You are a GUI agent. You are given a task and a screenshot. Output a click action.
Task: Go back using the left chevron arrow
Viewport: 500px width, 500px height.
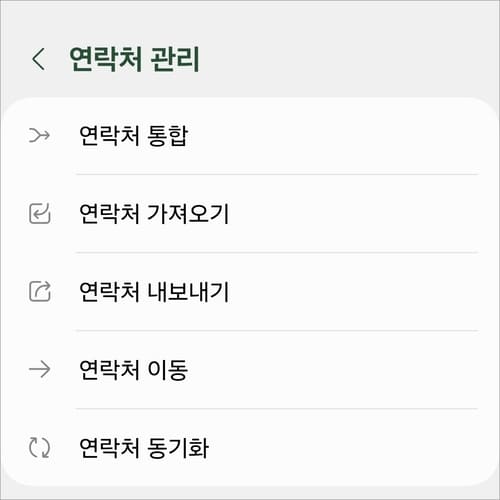pyautogui.click(x=38, y=59)
